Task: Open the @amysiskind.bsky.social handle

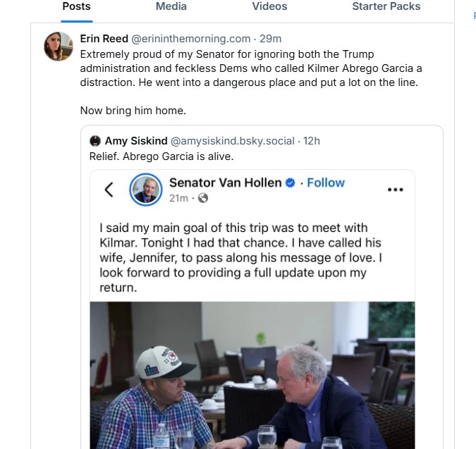Action: pos(233,141)
